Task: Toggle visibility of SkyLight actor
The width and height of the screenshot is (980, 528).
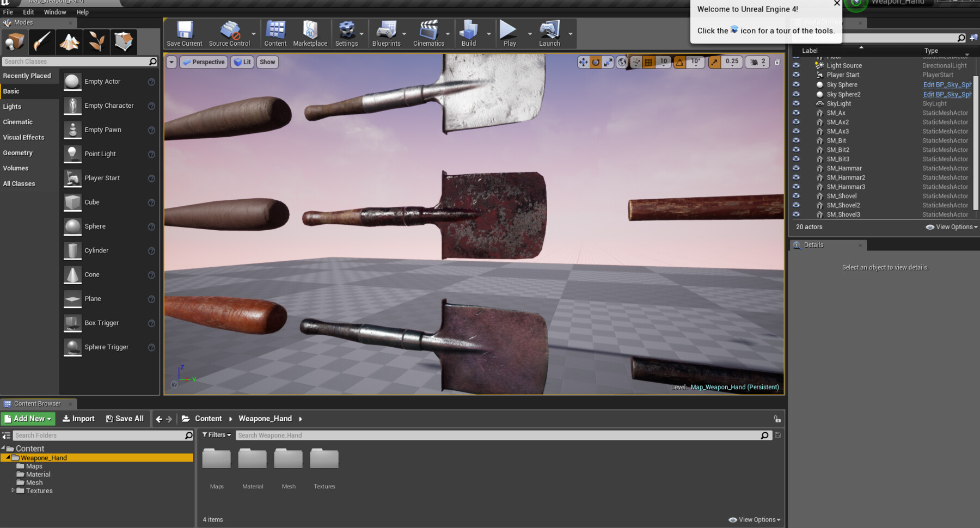Action: point(796,103)
